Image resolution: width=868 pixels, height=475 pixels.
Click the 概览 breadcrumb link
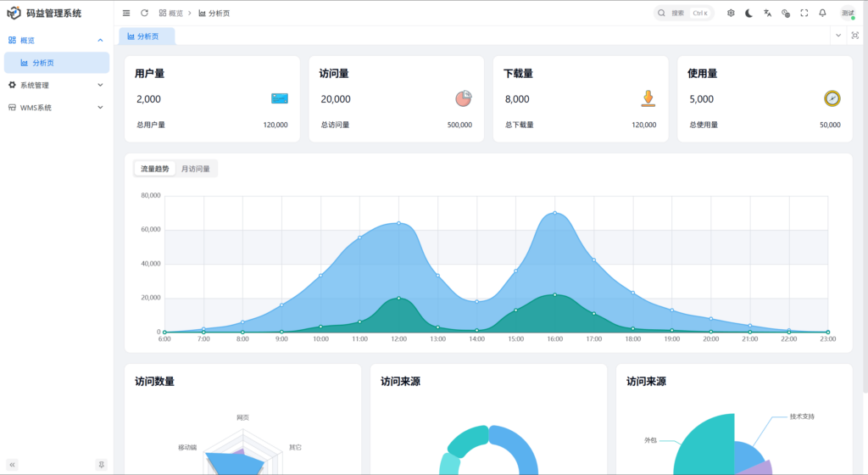[x=170, y=14]
